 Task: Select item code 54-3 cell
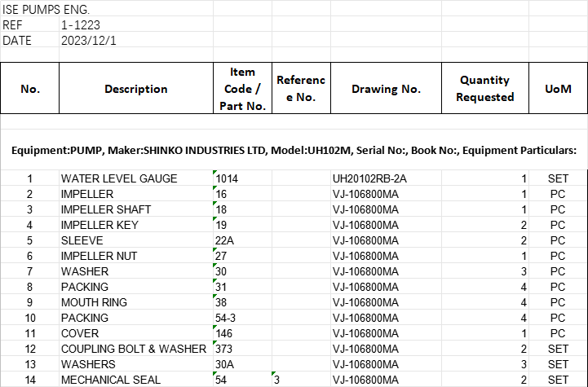[228, 318]
